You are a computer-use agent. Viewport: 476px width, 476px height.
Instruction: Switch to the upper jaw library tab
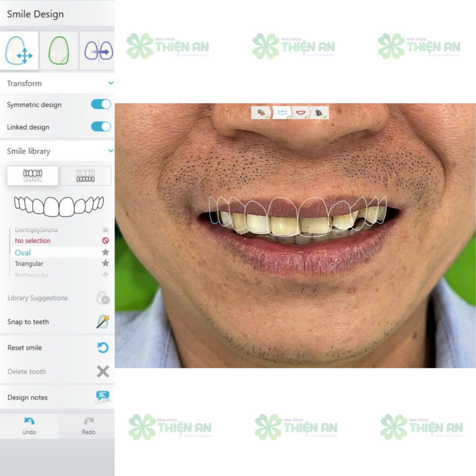33,176
